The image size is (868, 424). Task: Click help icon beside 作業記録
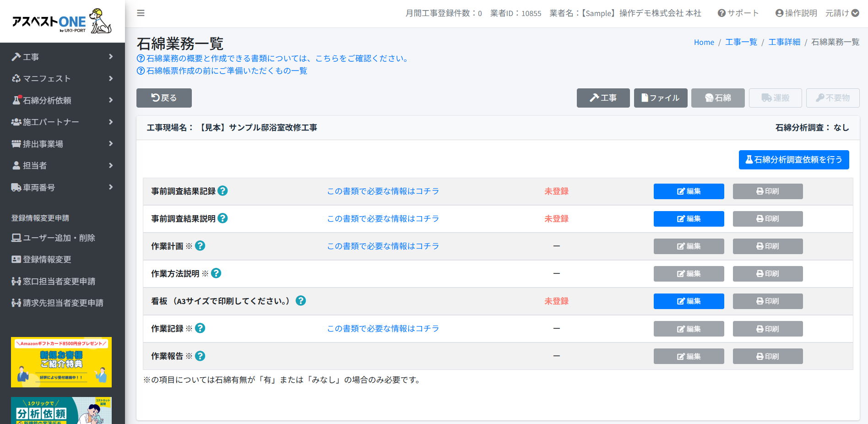pos(200,328)
